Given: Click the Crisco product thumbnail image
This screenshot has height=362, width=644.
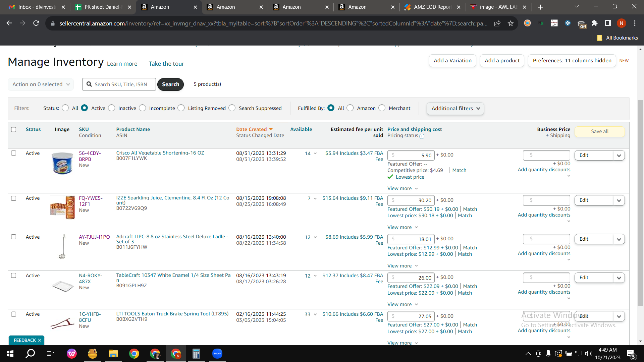Looking at the screenshot, I should pyautogui.click(x=62, y=163).
